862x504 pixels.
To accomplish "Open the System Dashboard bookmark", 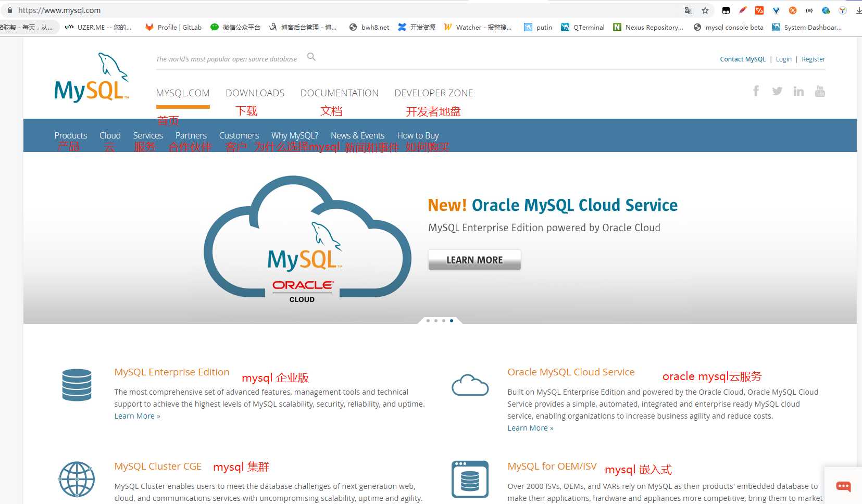I will (807, 27).
